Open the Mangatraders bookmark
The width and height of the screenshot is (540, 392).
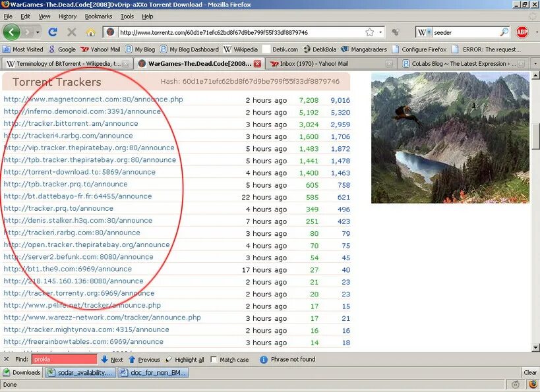point(364,49)
